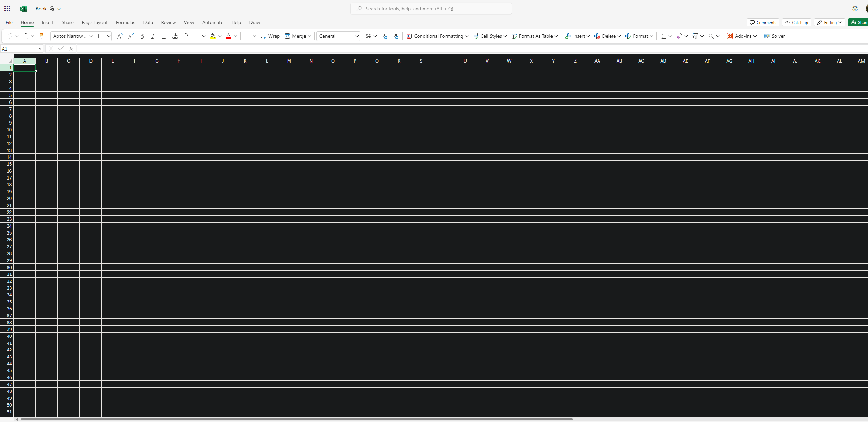Open the settings gear icon
This screenshot has width=868, height=422.
pyautogui.click(x=855, y=9)
